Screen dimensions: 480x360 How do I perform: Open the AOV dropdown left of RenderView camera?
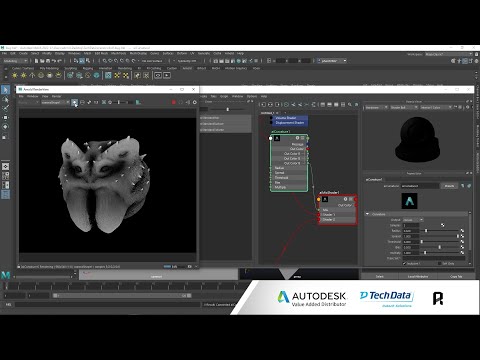coord(28,102)
